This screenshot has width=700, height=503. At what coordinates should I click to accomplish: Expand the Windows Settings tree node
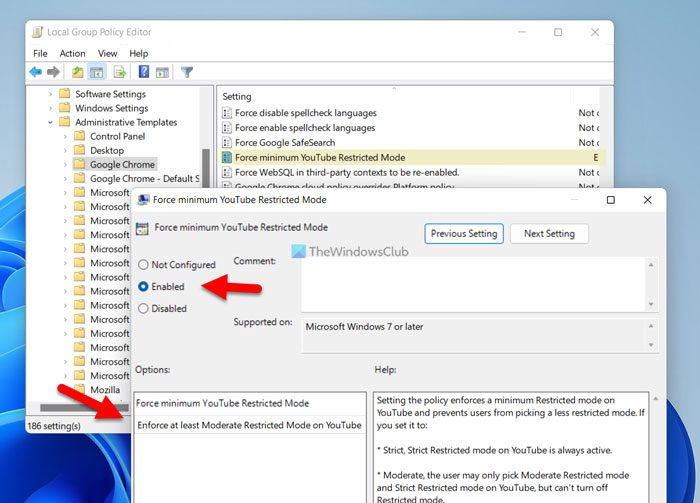50,108
